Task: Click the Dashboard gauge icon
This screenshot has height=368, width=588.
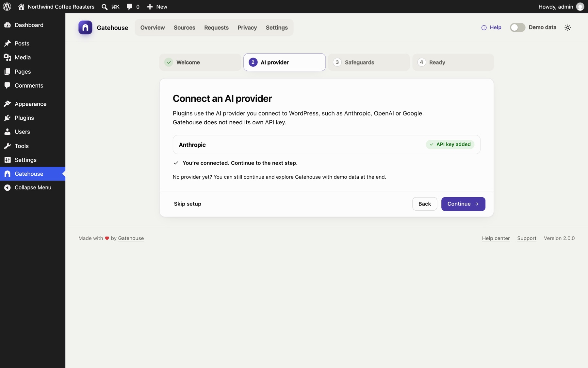Action: (8, 25)
